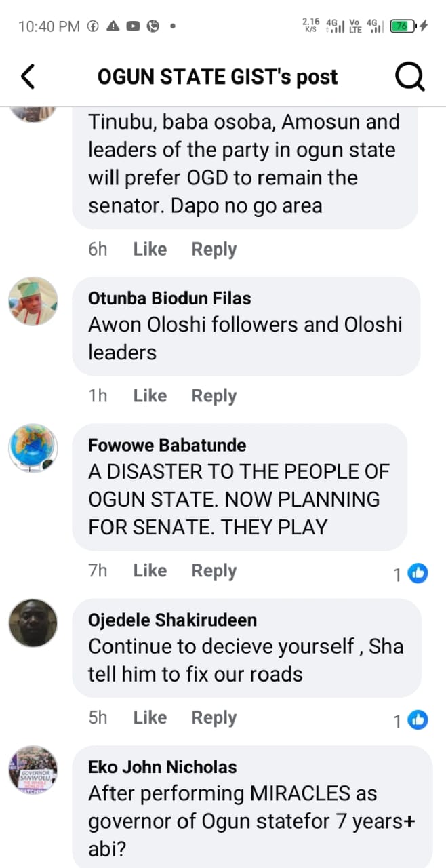Tap the "OGUN STATE GIST's post" header title
This screenshot has width=446, height=868.
(218, 77)
